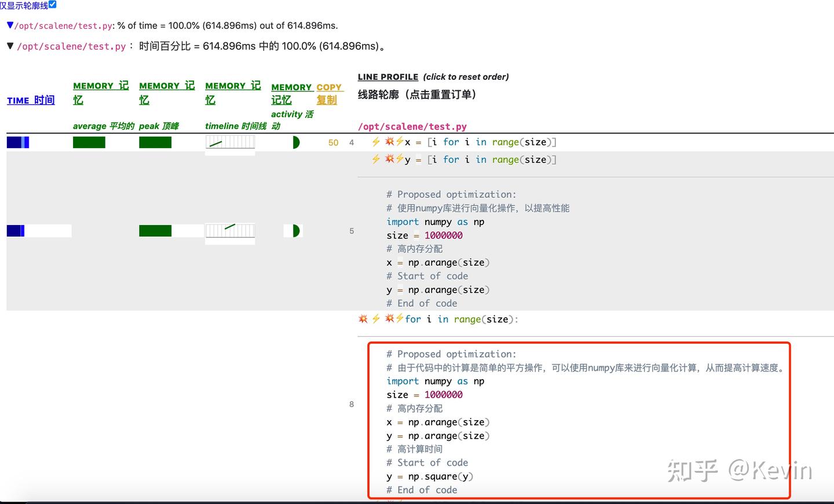Click the memory timeline sparkline for line 5
The height and width of the screenshot is (504, 834).
click(230, 231)
